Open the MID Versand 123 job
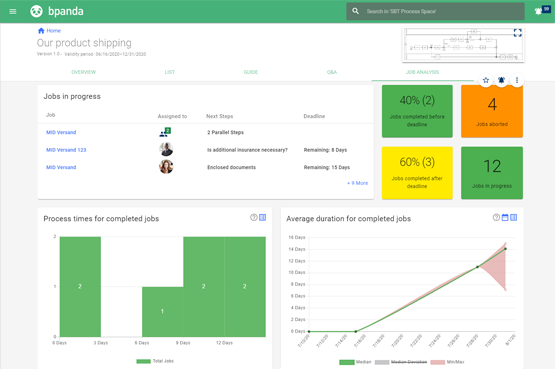Viewport: 555px width, 369px height. coord(66,150)
